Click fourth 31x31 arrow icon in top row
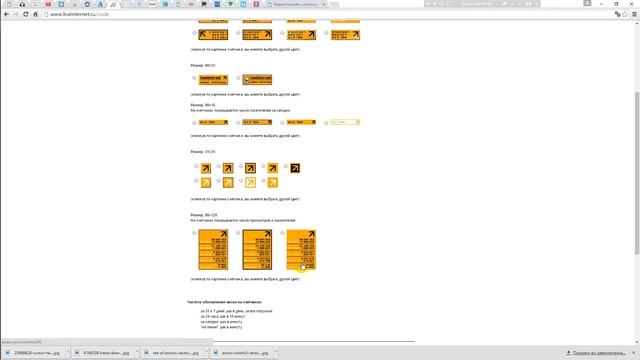The height and width of the screenshot is (360, 640). pyautogui.click(x=273, y=168)
